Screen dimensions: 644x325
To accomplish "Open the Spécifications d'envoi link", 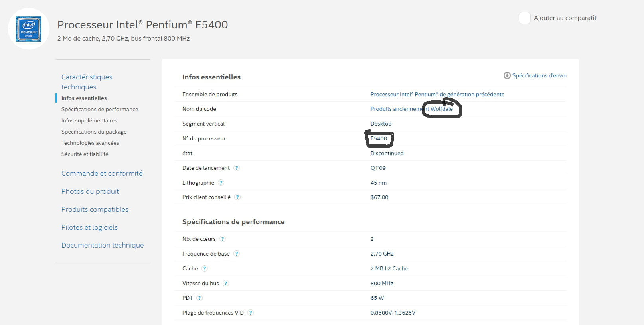I will click(539, 75).
